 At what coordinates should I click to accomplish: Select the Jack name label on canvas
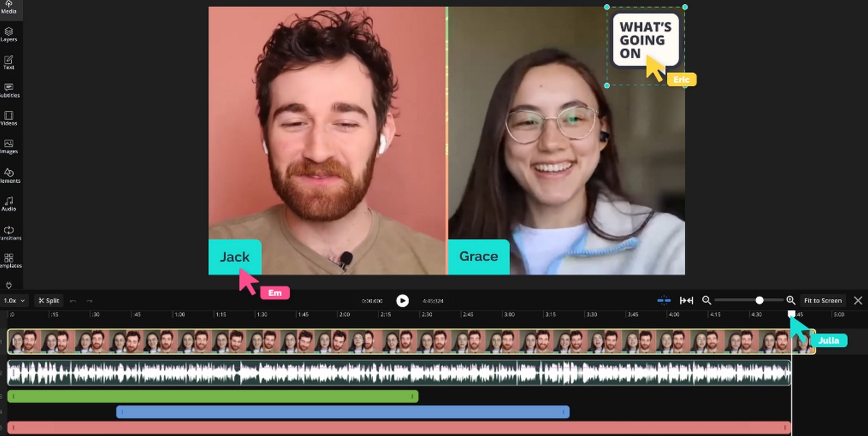tap(235, 257)
